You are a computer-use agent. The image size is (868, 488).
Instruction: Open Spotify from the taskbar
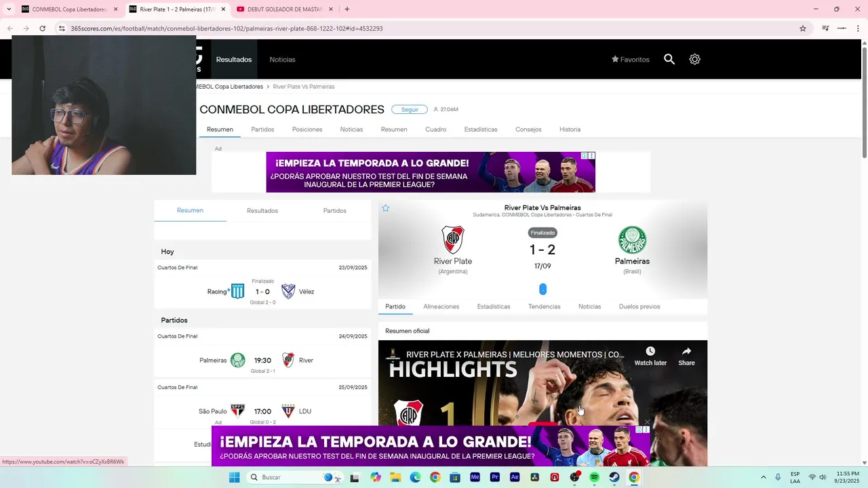pyautogui.click(x=594, y=477)
